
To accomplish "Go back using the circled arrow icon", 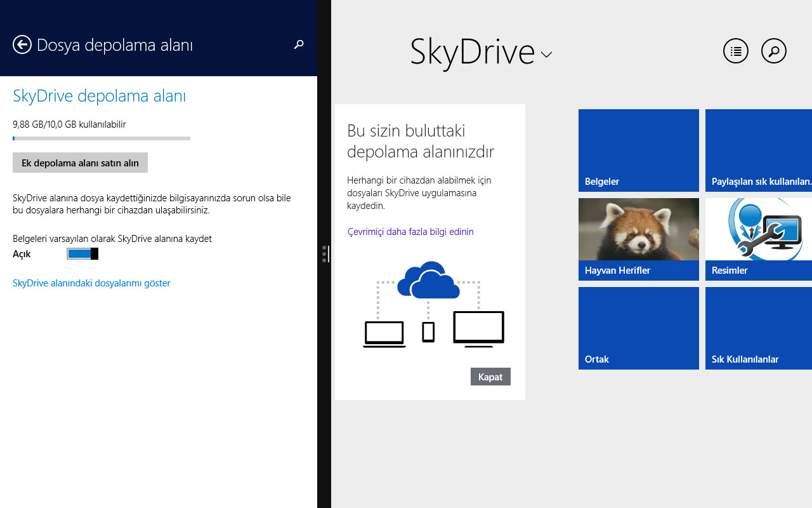I will pos(22,44).
